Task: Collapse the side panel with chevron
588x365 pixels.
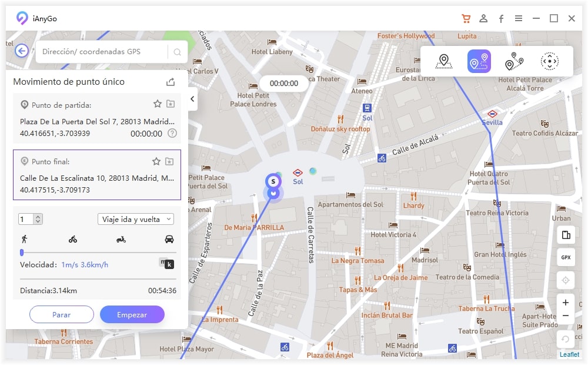Action: click(x=192, y=99)
